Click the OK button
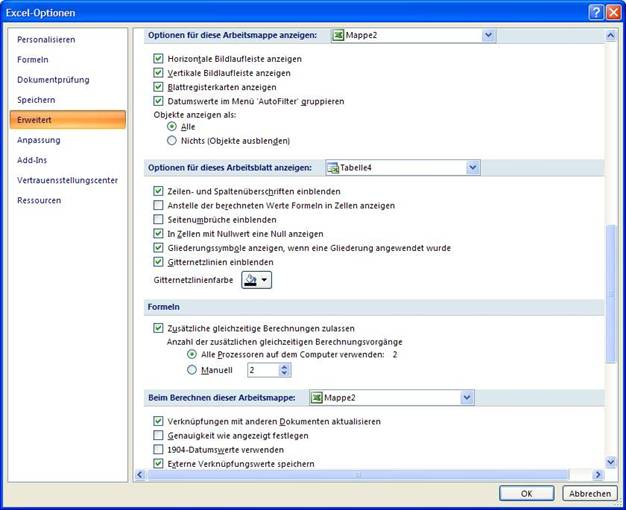 [x=527, y=493]
